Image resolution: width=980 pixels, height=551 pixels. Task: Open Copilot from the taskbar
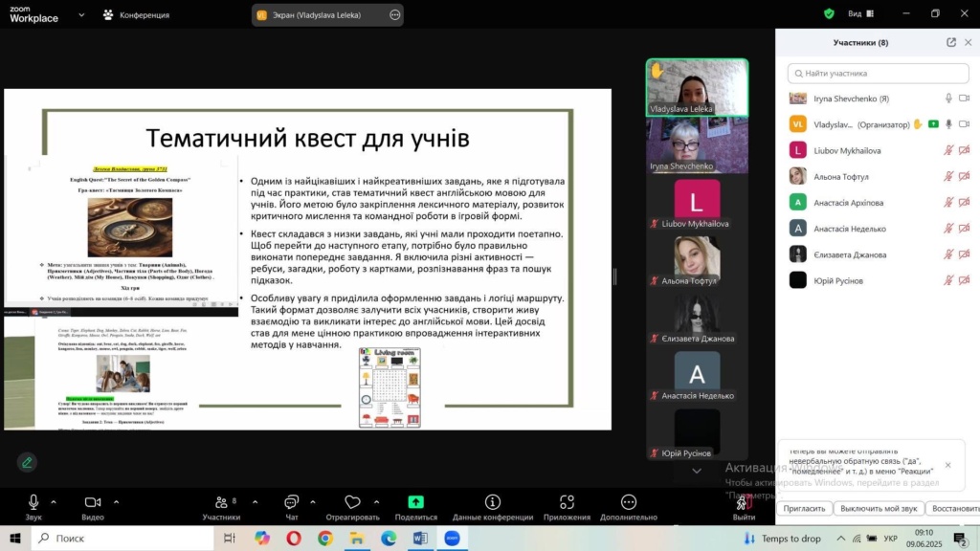[x=262, y=538]
